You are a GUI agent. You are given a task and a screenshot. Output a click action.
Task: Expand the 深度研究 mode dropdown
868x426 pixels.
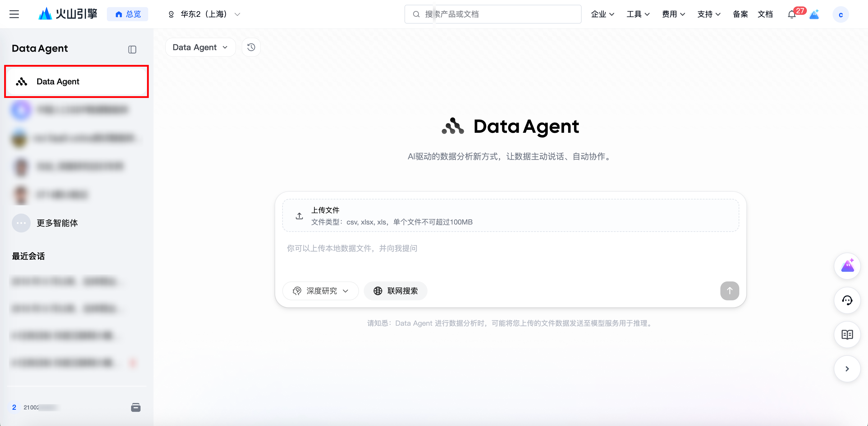(320, 291)
